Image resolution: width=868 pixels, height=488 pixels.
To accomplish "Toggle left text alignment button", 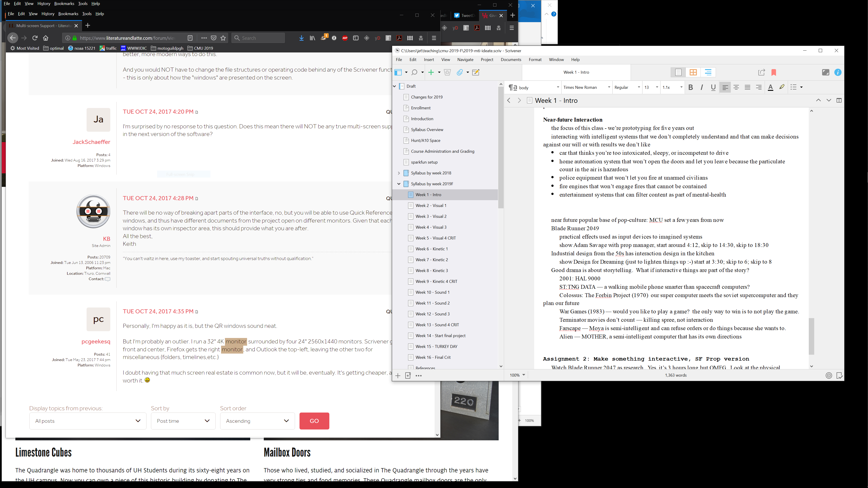I will pos(725,87).
